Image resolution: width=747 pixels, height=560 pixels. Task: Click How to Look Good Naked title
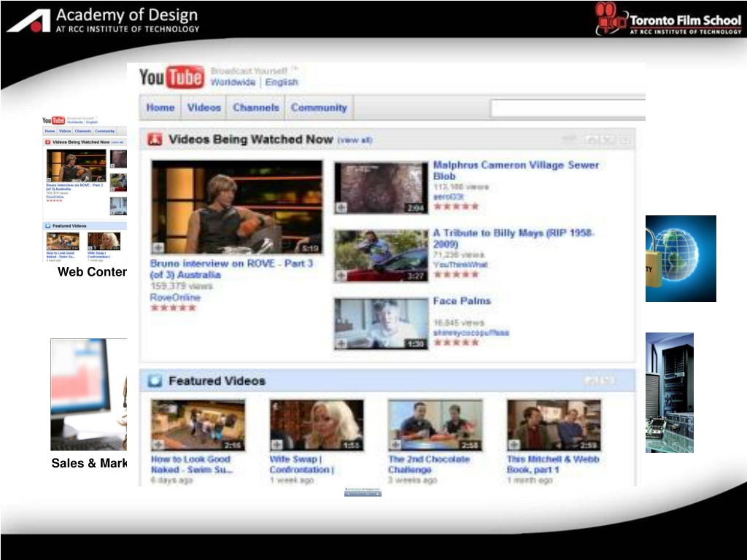point(192,464)
